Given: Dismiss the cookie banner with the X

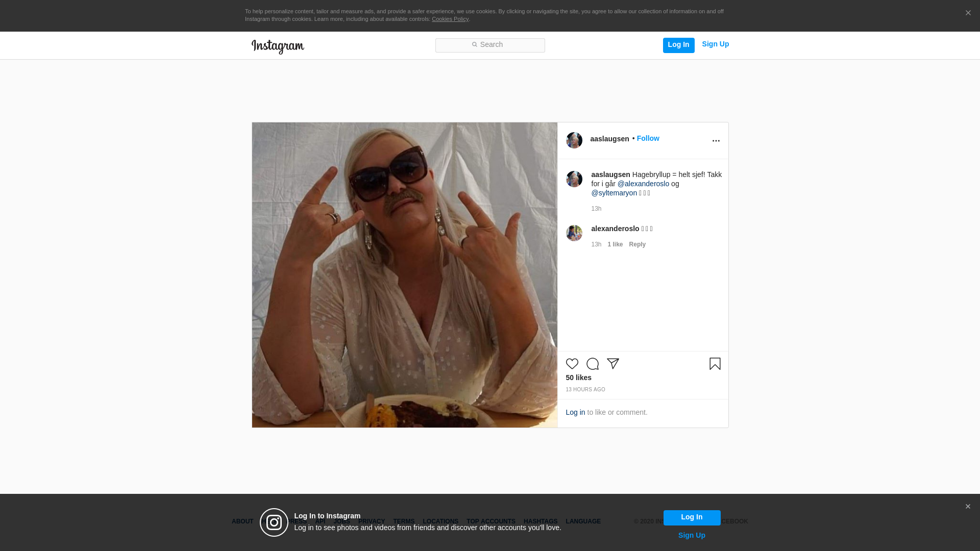Looking at the screenshot, I should (x=968, y=13).
